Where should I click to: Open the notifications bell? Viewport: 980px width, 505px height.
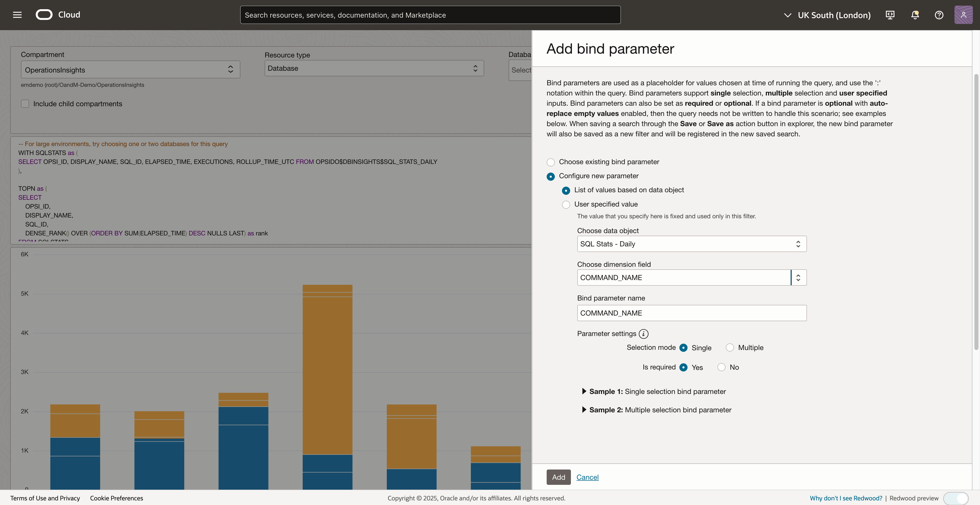(915, 15)
